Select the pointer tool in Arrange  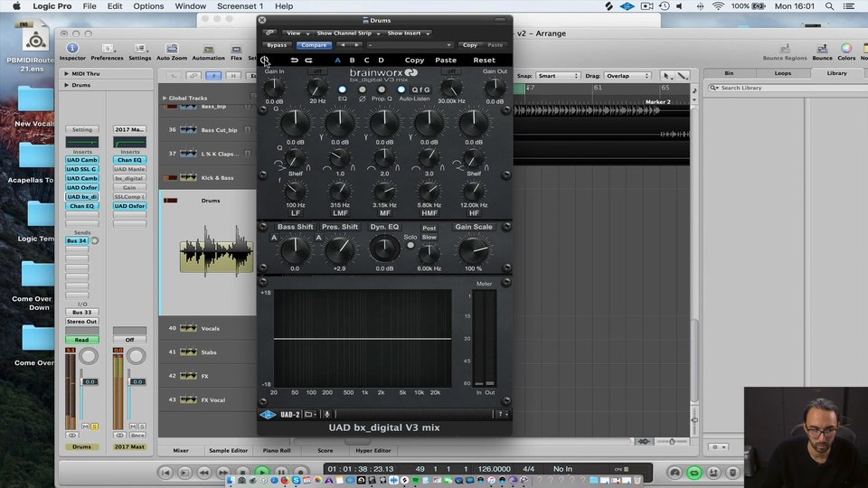(666, 76)
